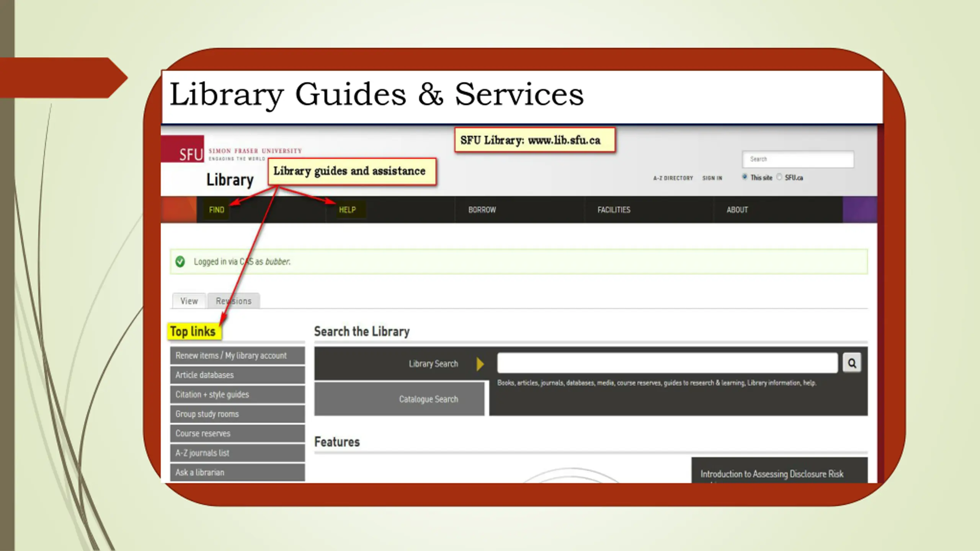Click the Sign In link
980x551 pixels.
point(712,178)
